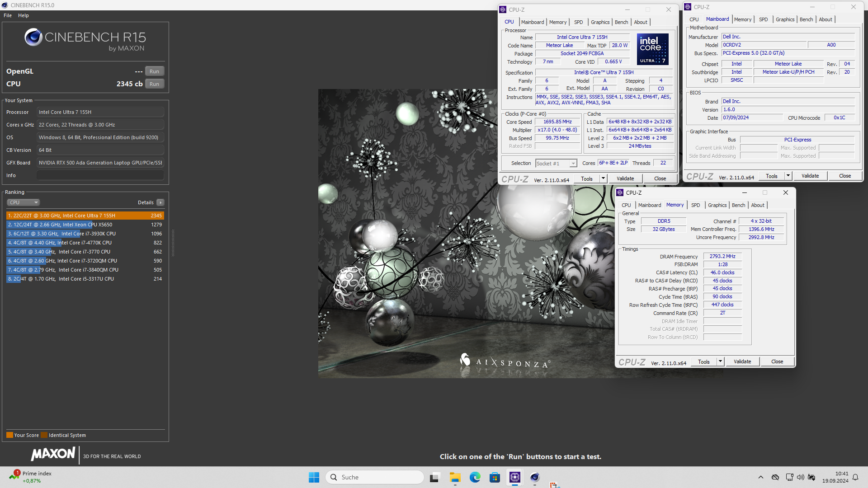Select the i7-3930K ranking row
The height and width of the screenshot is (488, 868).
click(x=85, y=234)
